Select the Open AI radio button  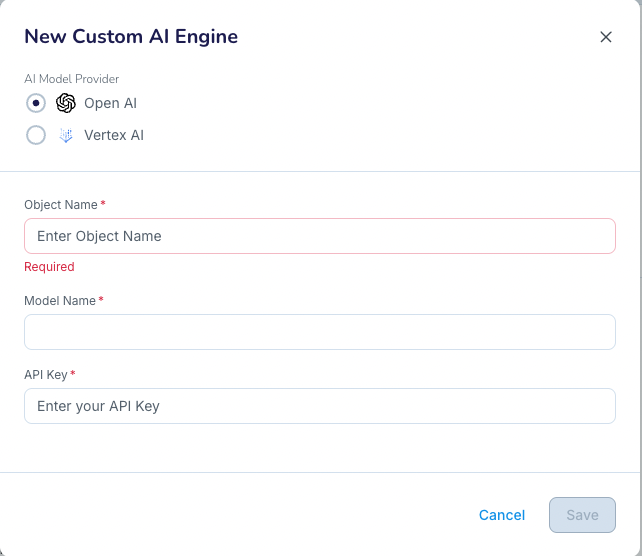pyautogui.click(x=36, y=103)
